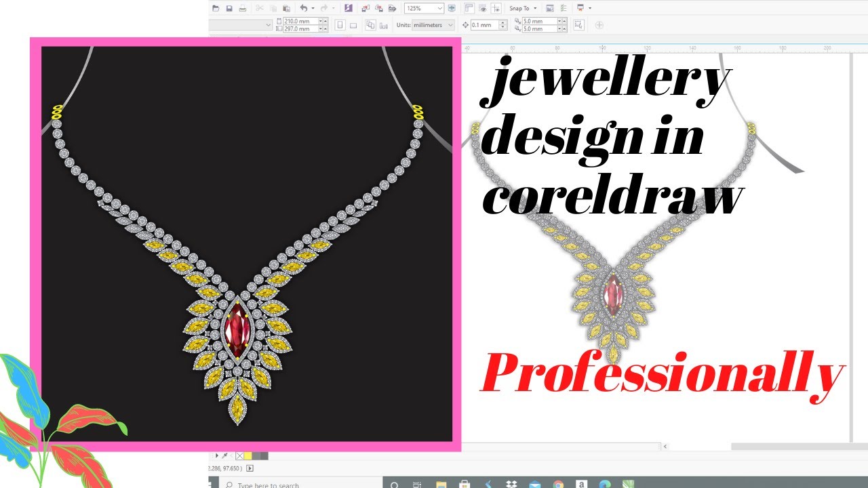Click the page height 297.0 mm field
This screenshot has height=488, width=868.
click(301, 28)
